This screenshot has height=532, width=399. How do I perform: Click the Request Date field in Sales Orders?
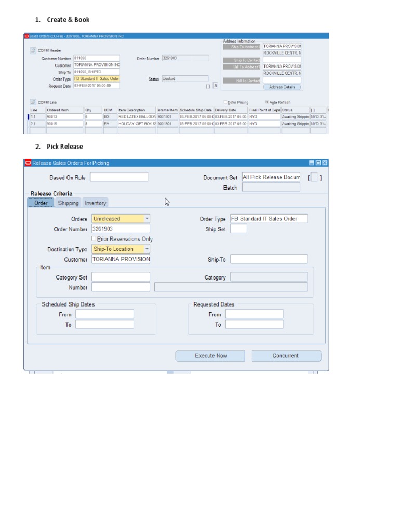(x=97, y=86)
